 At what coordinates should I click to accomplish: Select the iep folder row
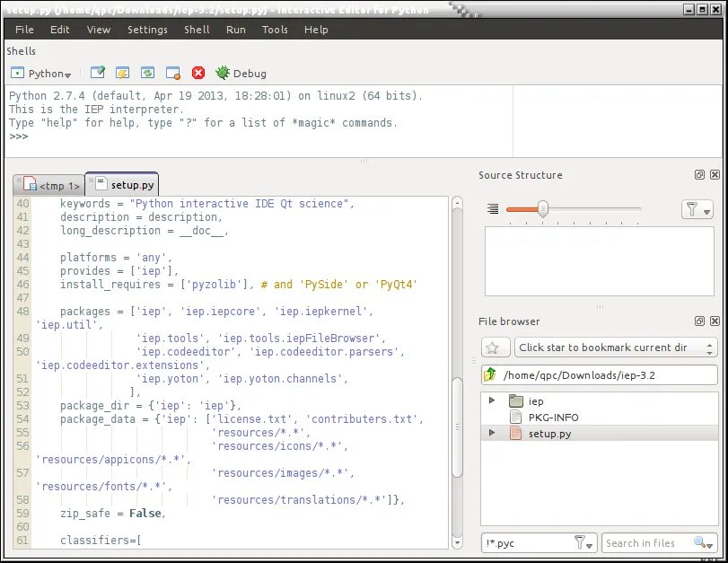click(600, 400)
